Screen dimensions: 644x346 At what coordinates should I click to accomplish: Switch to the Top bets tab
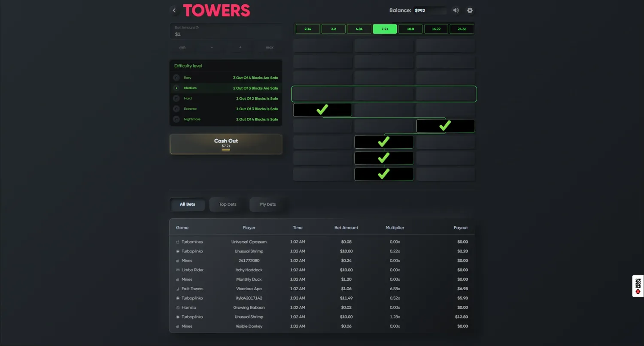click(x=228, y=205)
